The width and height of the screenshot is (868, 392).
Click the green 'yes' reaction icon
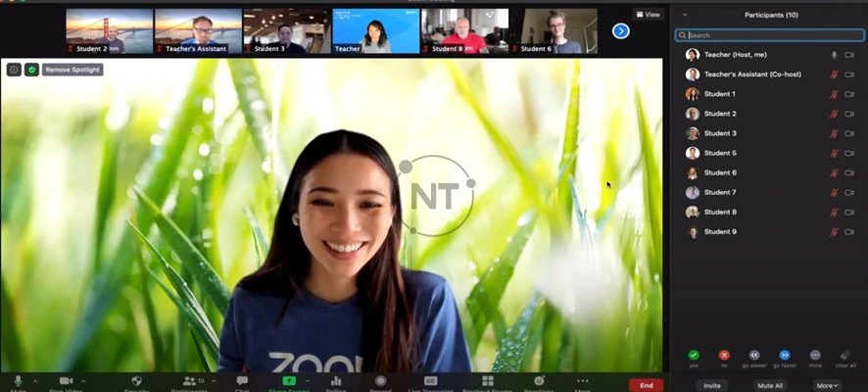point(694,355)
